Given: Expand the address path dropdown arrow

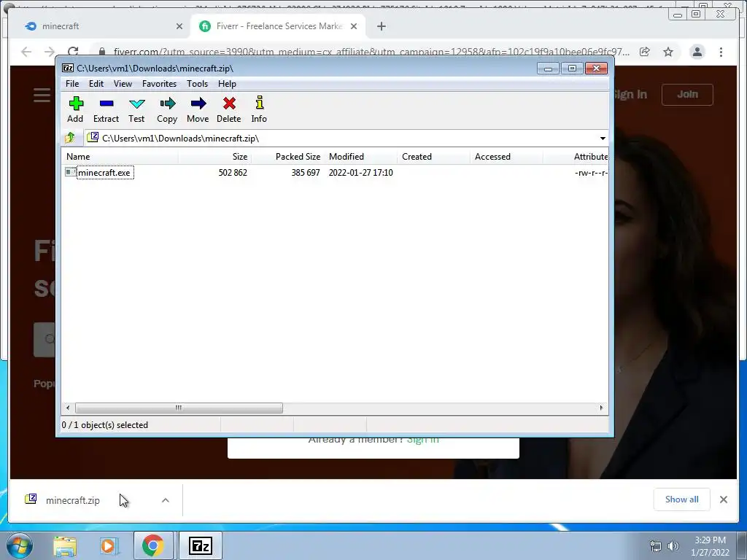Looking at the screenshot, I should tap(603, 139).
